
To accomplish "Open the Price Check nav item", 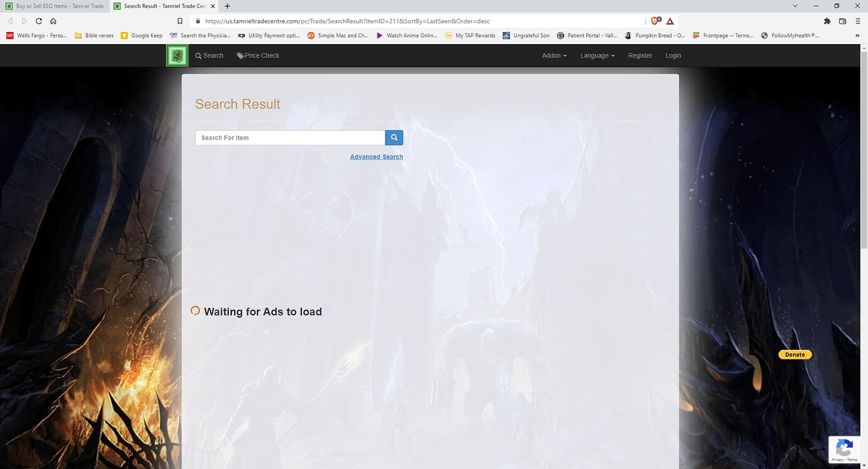I will (258, 55).
